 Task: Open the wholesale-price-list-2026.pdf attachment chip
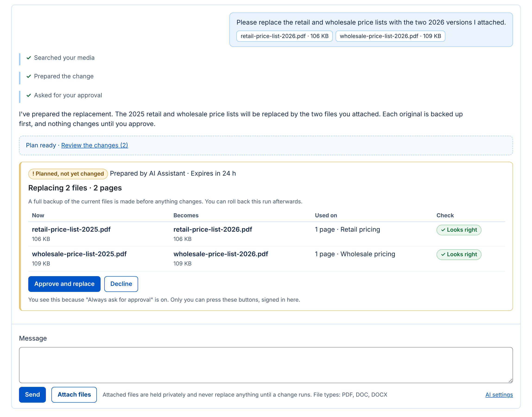[x=390, y=36]
